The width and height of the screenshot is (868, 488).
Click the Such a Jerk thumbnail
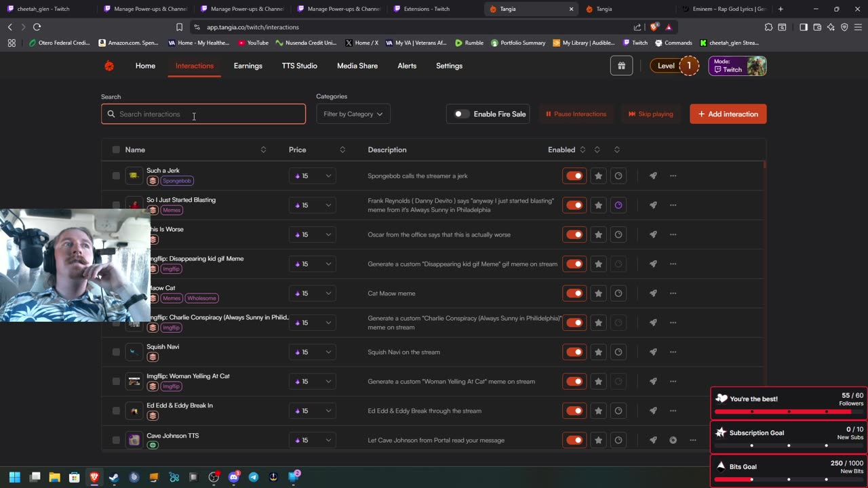(x=134, y=176)
